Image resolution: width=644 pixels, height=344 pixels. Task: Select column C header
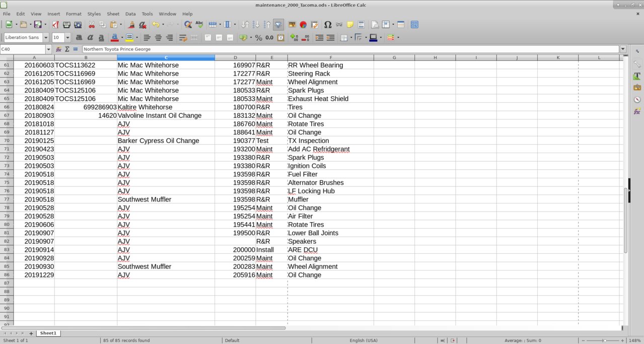coord(166,57)
